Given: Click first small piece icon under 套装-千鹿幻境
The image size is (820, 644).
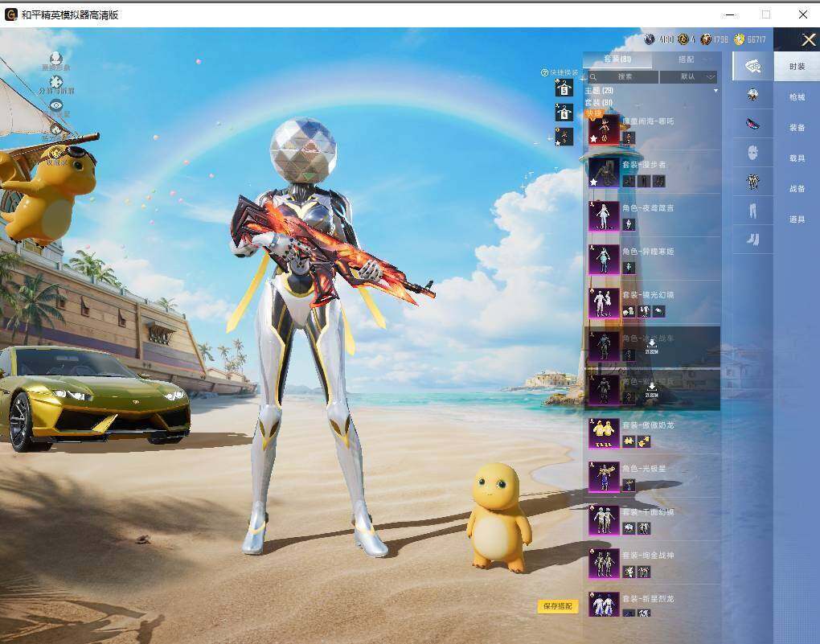Looking at the screenshot, I should point(629,528).
